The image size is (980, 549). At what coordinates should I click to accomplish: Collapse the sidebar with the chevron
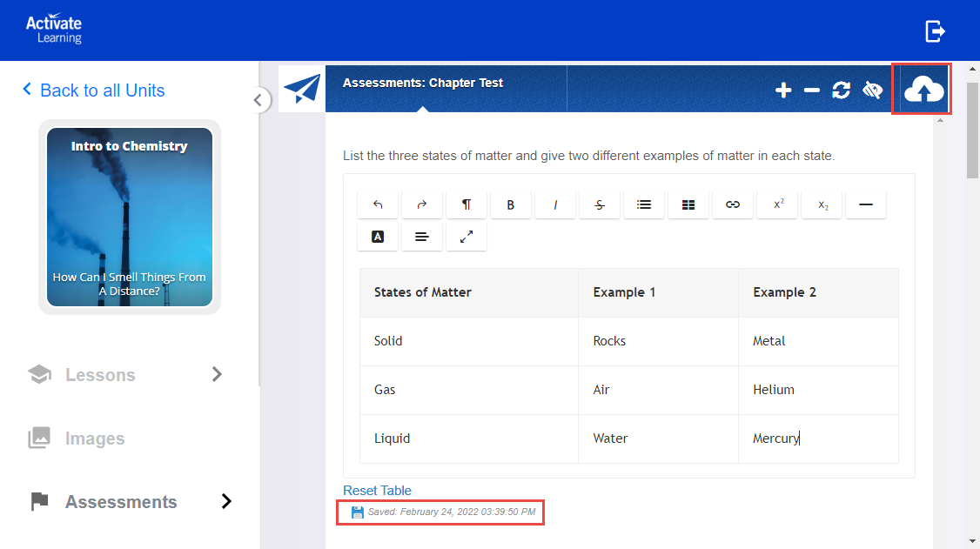258,100
